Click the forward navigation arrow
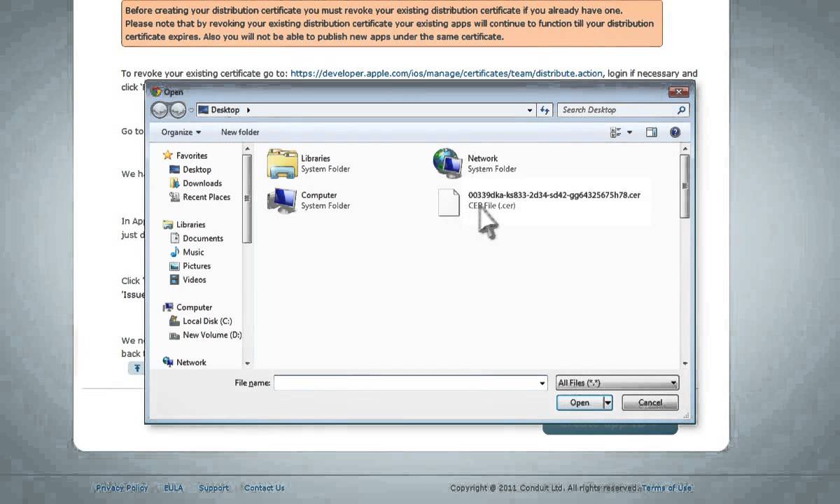Image resolution: width=840 pixels, height=504 pixels. [x=178, y=110]
